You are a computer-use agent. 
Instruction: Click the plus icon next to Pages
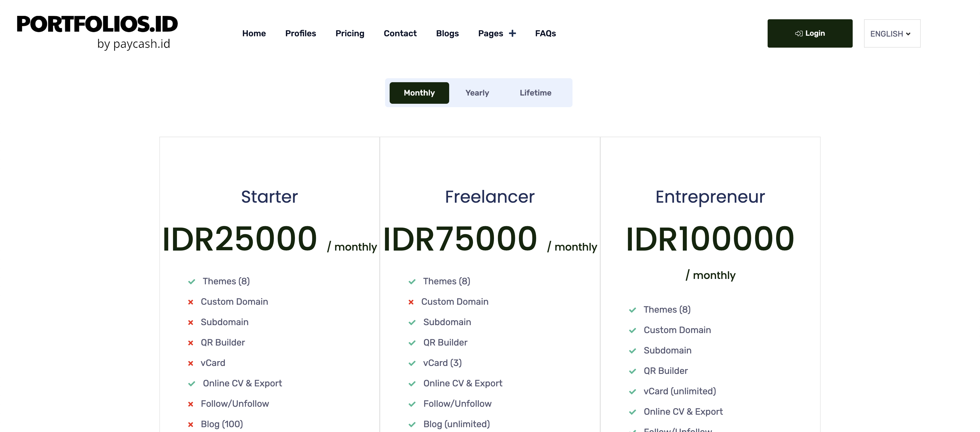click(x=512, y=33)
